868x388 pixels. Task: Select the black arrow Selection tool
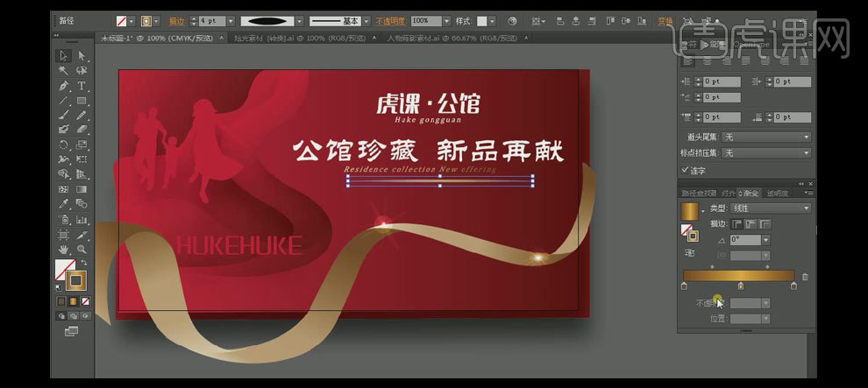click(x=64, y=56)
